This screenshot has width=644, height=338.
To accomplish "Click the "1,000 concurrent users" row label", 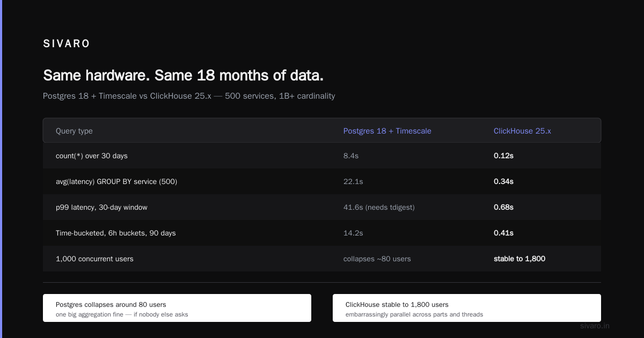I will point(94,259).
